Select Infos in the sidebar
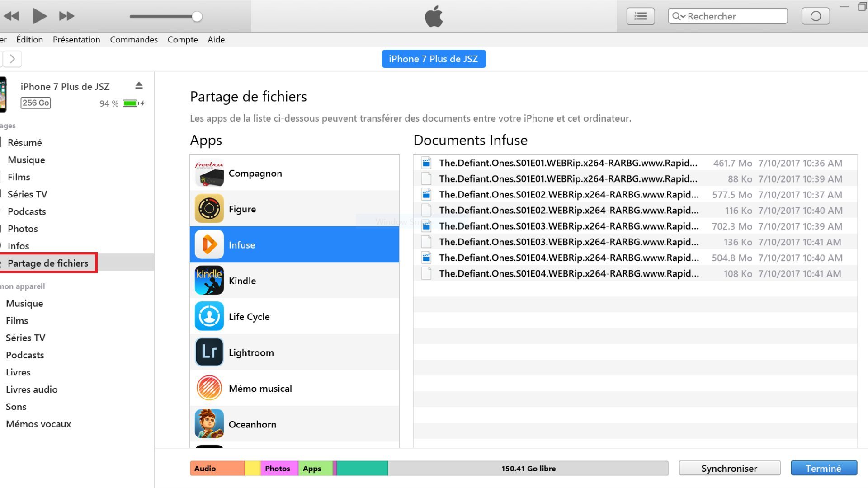Image resolution: width=868 pixels, height=488 pixels. point(18,246)
